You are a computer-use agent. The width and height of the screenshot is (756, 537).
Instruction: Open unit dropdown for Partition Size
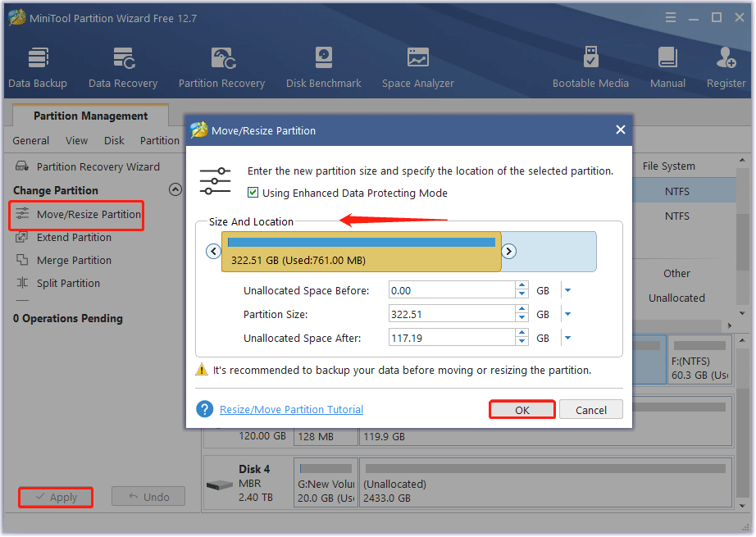coord(567,314)
